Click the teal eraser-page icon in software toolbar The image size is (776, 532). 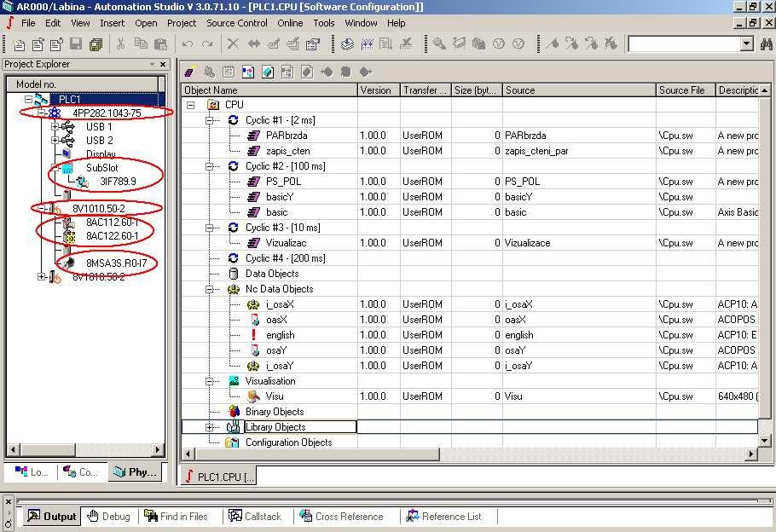pyautogui.click(x=268, y=72)
